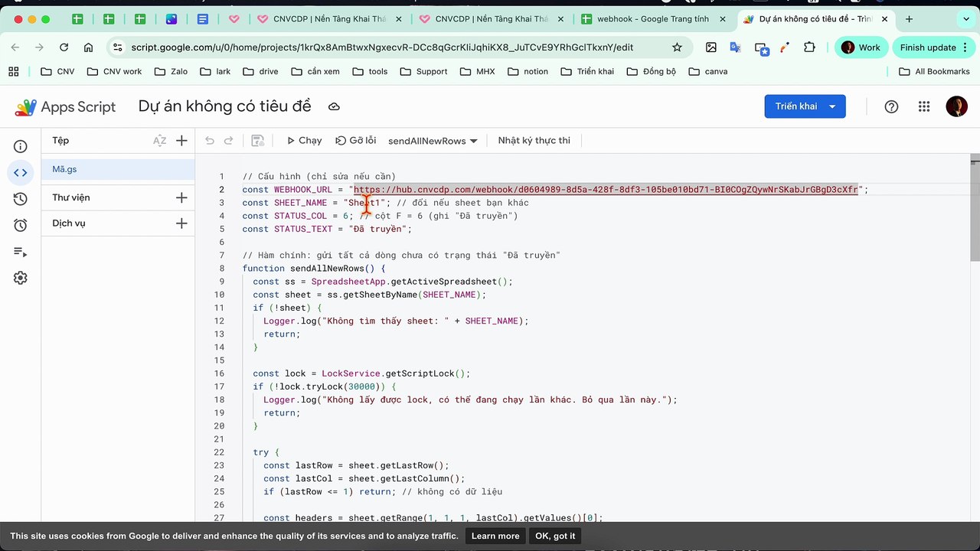Viewport: 980px width, 551px height.
Task: Open the Overview info icon in sidebar
Action: pyautogui.click(x=21, y=146)
